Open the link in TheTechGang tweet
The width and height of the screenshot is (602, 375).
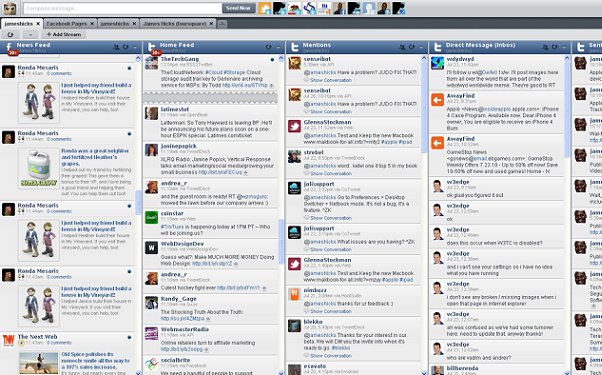coord(245,85)
